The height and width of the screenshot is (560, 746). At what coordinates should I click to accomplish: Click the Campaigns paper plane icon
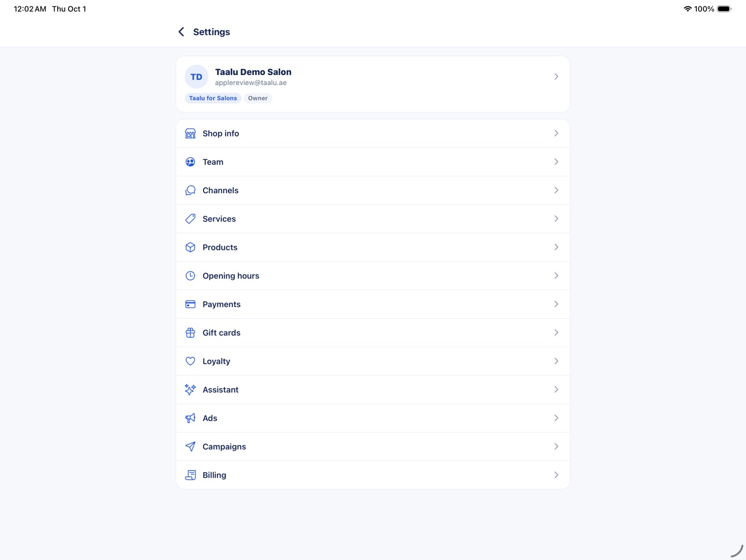point(190,447)
